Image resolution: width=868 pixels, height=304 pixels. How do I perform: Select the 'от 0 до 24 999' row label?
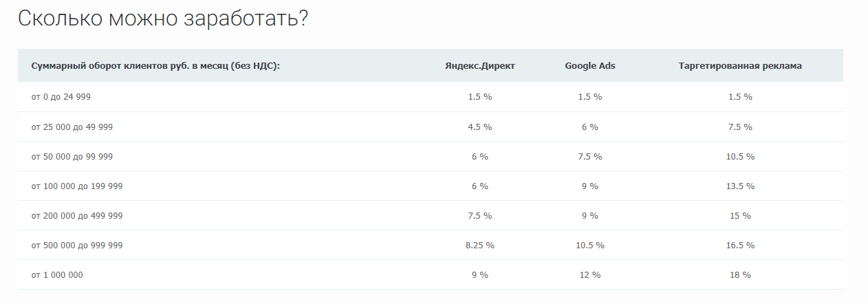pyautogui.click(x=61, y=97)
